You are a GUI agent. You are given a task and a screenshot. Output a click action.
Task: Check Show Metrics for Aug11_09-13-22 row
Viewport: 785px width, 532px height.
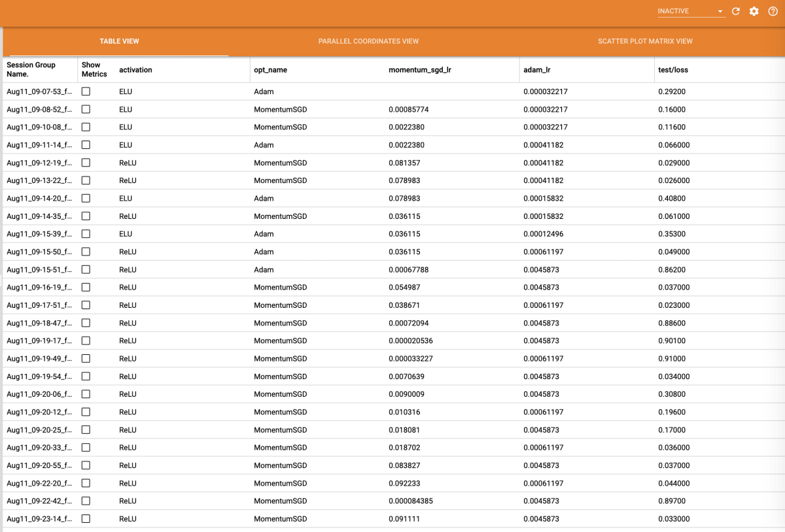pos(86,180)
